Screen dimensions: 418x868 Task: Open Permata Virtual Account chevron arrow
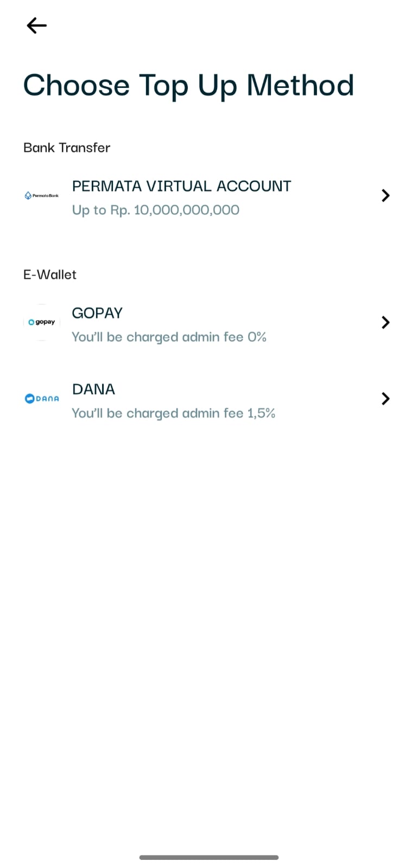385,195
